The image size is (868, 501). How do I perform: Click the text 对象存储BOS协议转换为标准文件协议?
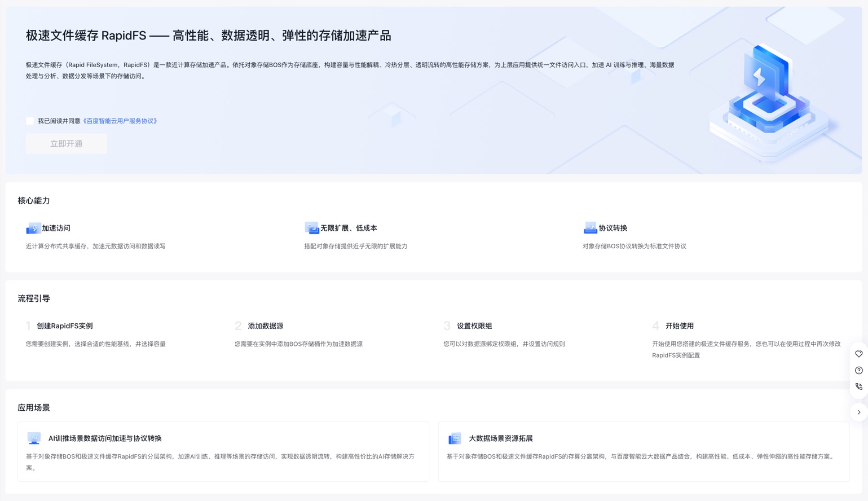click(x=635, y=247)
